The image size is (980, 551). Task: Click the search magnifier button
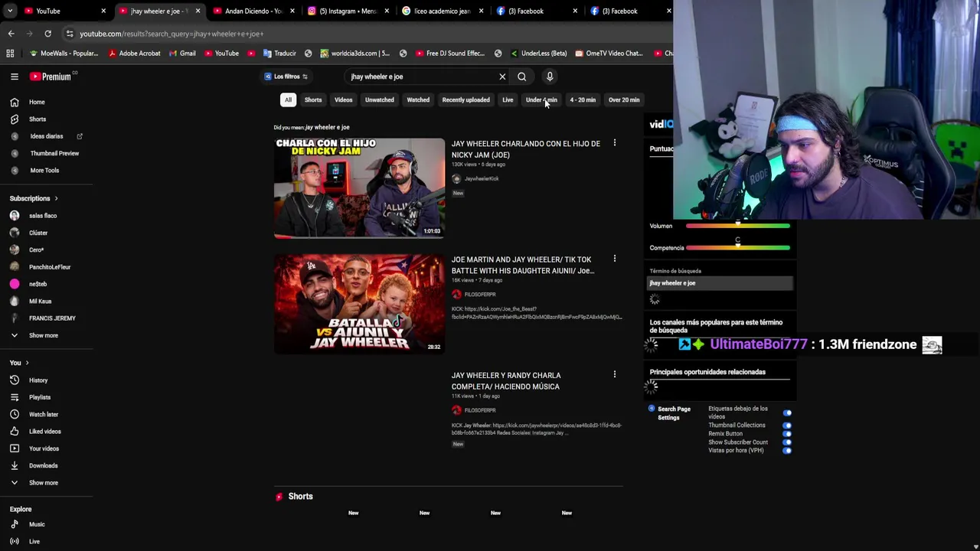pos(522,77)
